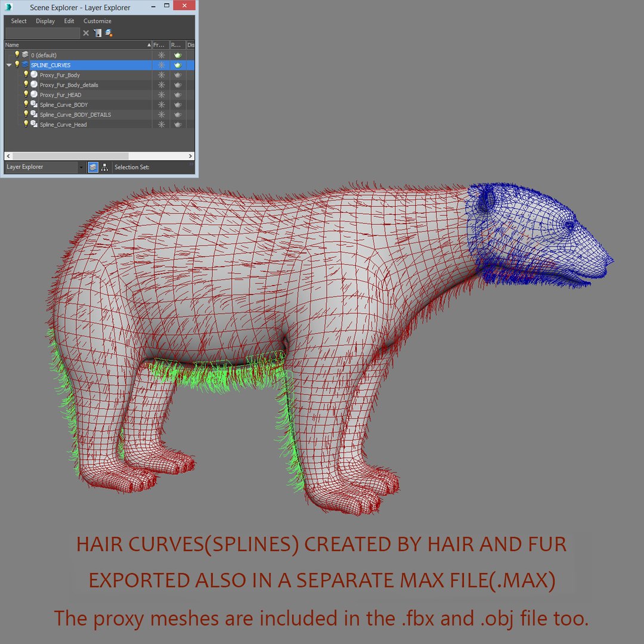This screenshot has width=644, height=644.
Task: Toggle visibility bulb of Proxy_Fur_Body_details
Action: click(x=26, y=84)
